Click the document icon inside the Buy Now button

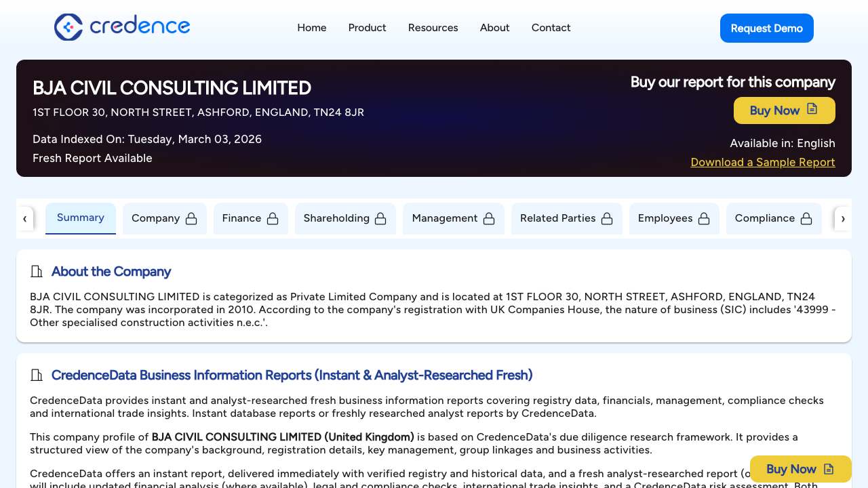click(x=811, y=110)
